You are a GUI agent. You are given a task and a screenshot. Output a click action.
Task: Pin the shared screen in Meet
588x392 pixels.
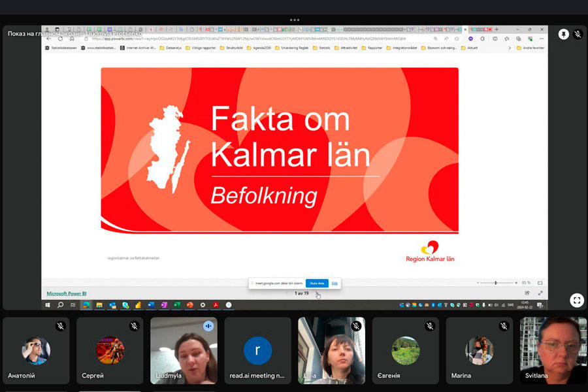tap(563, 35)
